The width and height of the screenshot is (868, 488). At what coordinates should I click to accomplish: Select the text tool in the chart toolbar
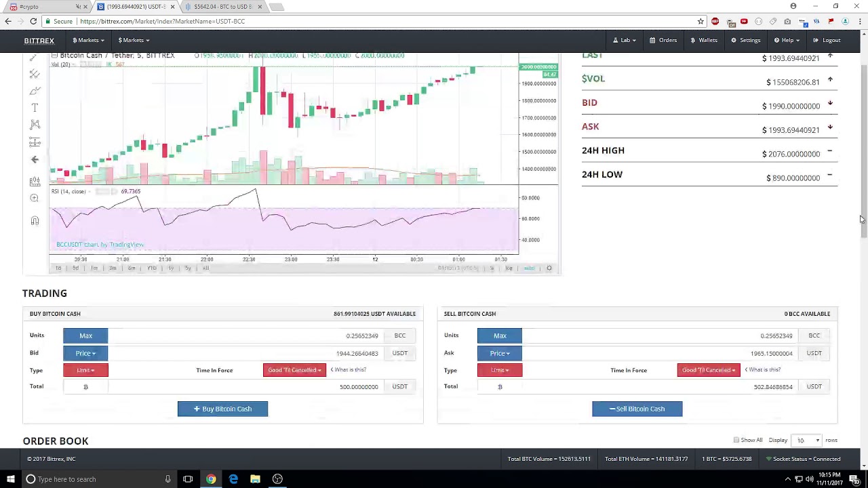(x=35, y=107)
